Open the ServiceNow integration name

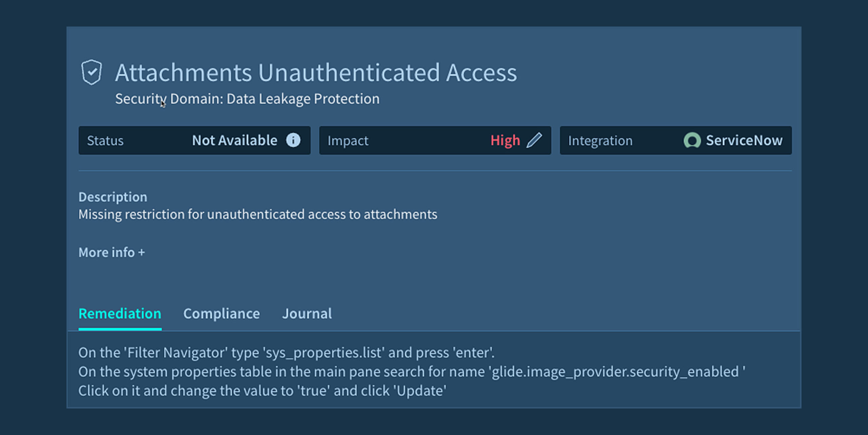click(x=744, y=140)
